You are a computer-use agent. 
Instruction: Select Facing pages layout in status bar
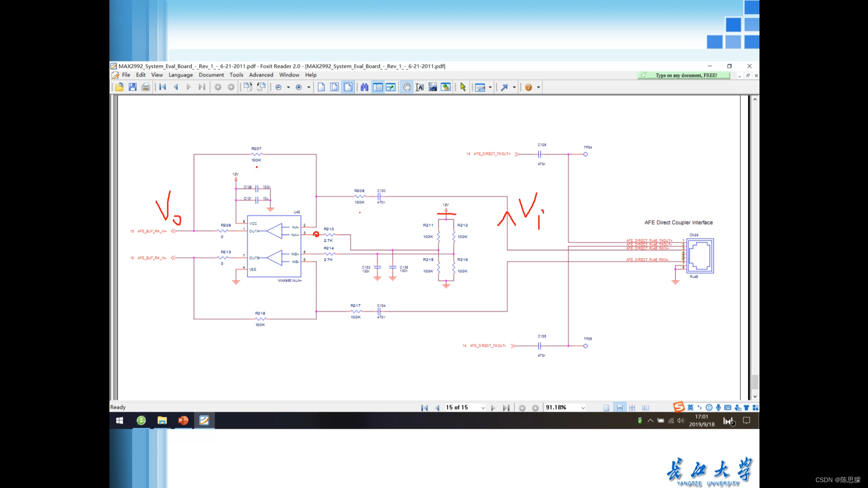coord(646,408)
